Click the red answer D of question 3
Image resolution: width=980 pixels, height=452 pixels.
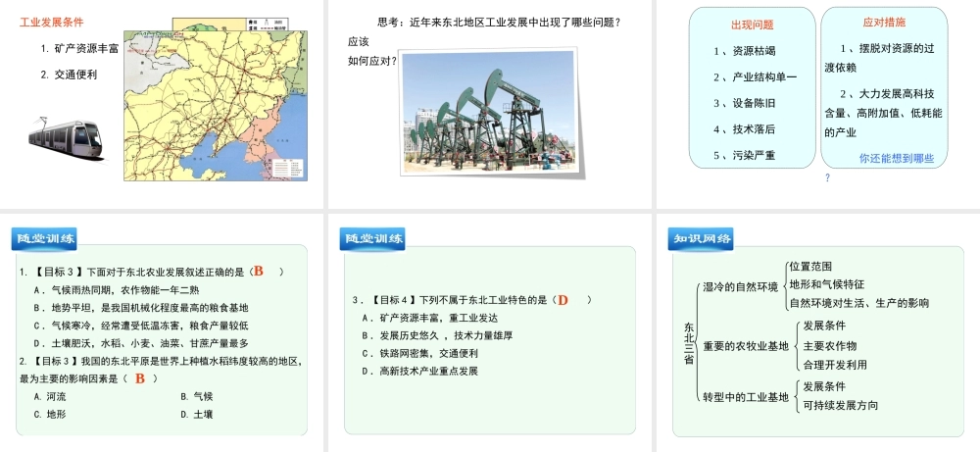click(x=563, y=300)
